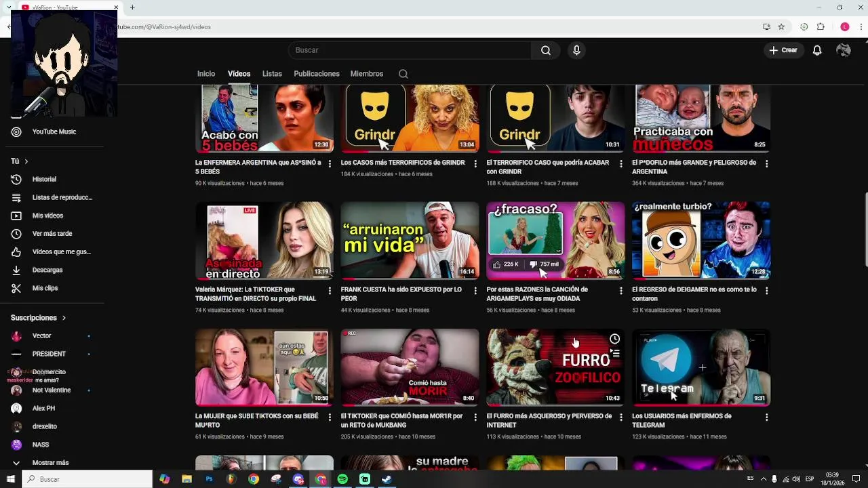Open options menu for FURRO video
This screenshot has width=868, height=488.
[x=621, y=418]
